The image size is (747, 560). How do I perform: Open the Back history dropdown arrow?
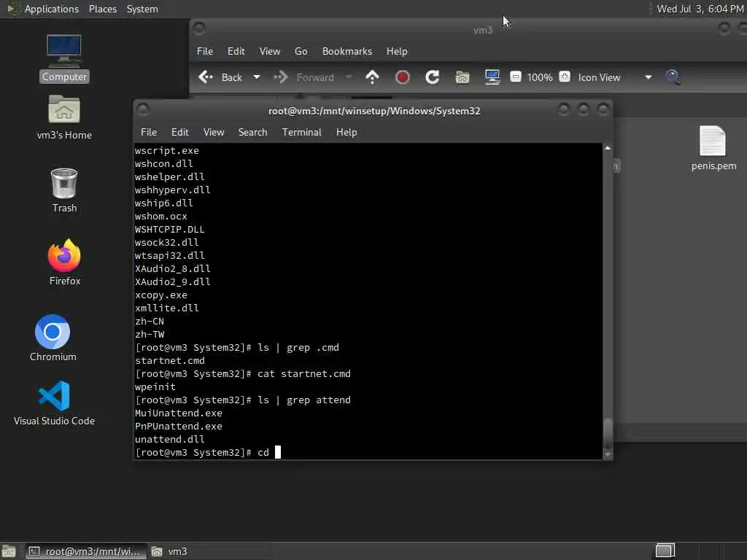pos(256,77)
